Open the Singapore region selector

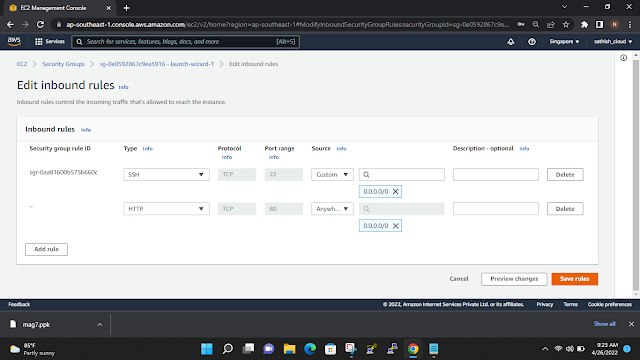pyautogui.click(x=564, y=42)
